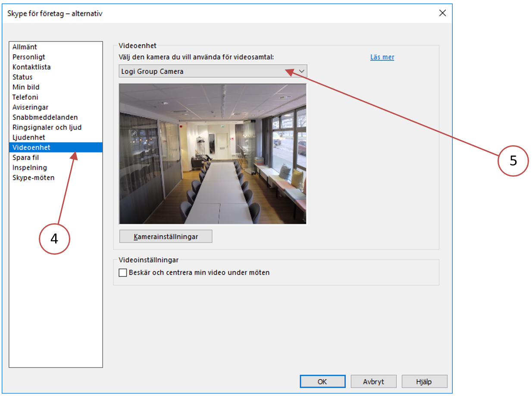Image resolution: width=532 pixels, height=396 pixels.
Task: Switch to Ljudenhet settings
Action: click(29, 137)
